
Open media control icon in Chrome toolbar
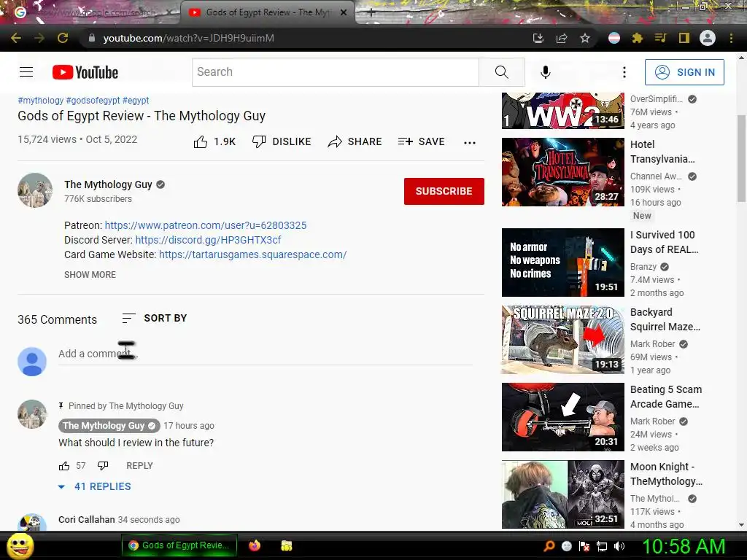pyautogui.click(x=660, y=38)
